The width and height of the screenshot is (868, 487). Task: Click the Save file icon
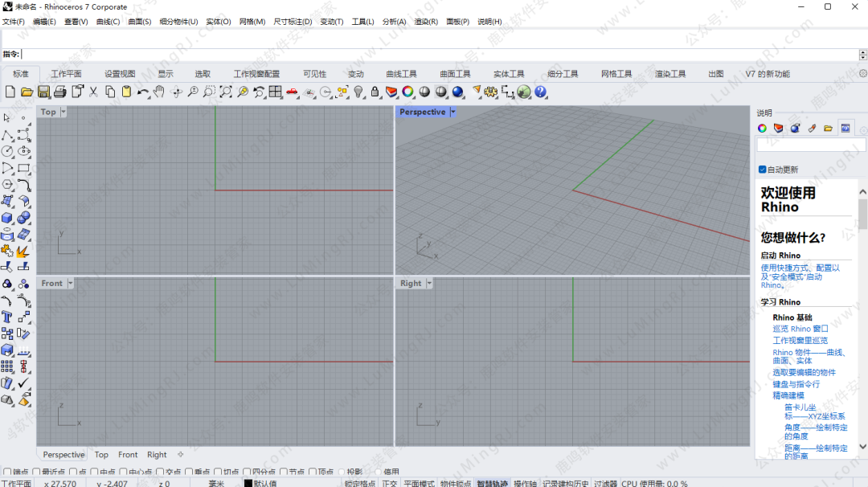pos(43,92)
